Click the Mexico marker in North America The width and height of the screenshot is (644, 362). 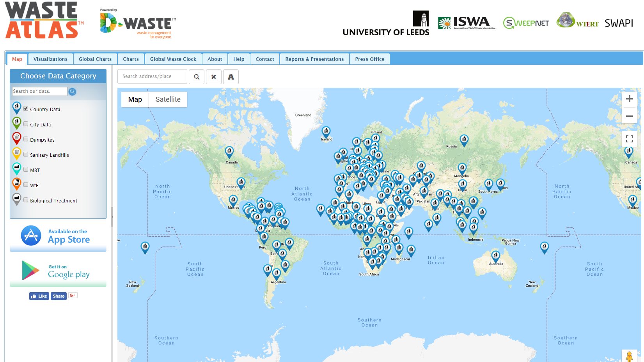tap(233, 201)
